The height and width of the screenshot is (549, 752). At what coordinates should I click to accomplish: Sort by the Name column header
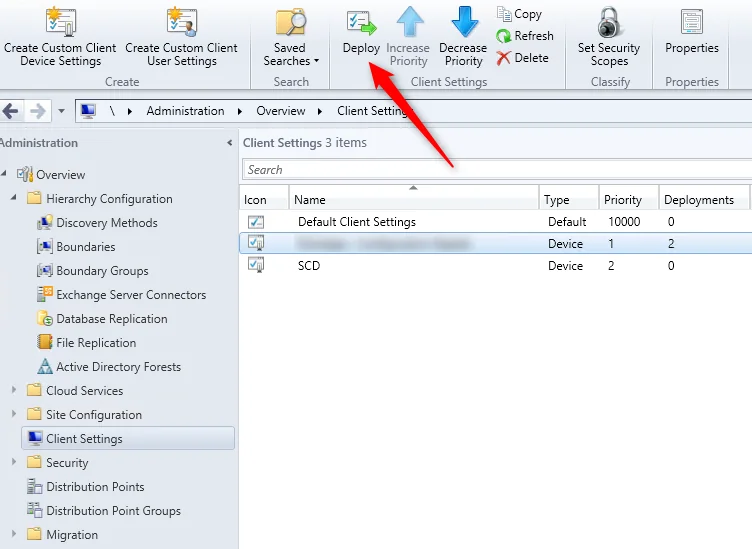pos(413,199)
